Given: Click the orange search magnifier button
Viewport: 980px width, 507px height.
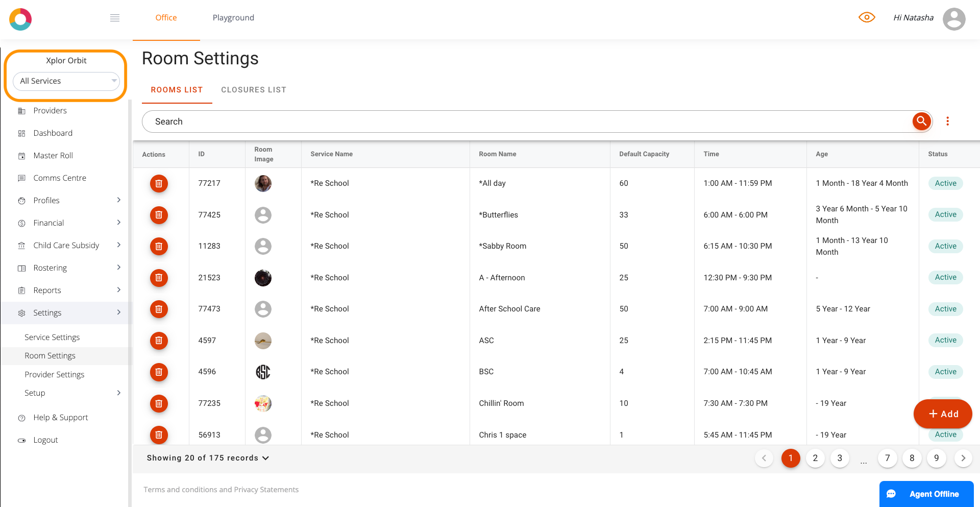Looking at the screenshot, I should (921, 121).
